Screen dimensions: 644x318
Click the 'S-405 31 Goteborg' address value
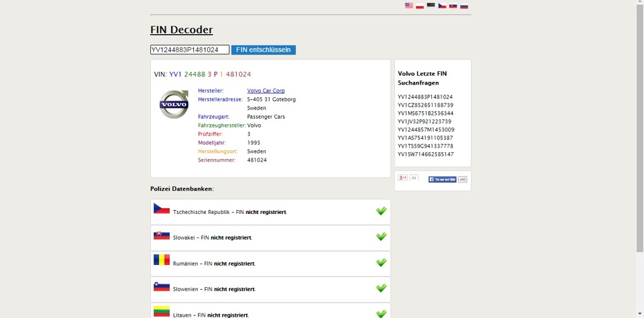click(272, 99)
